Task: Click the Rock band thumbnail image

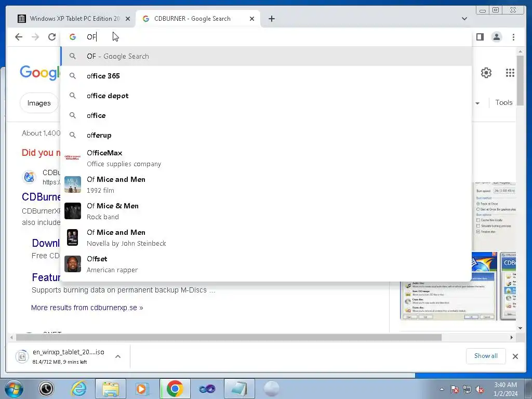Action: pyautogui.click(x=73, y=211)
